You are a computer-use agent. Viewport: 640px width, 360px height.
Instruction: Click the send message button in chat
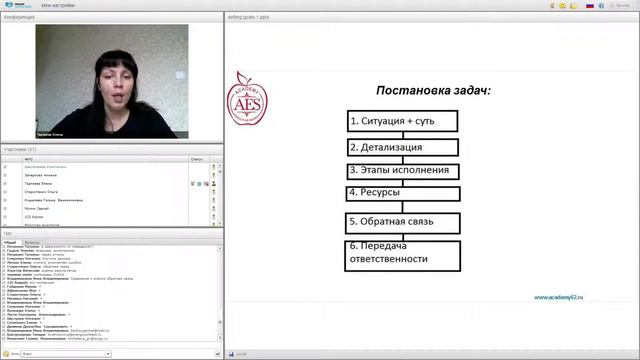pos(218,354)
